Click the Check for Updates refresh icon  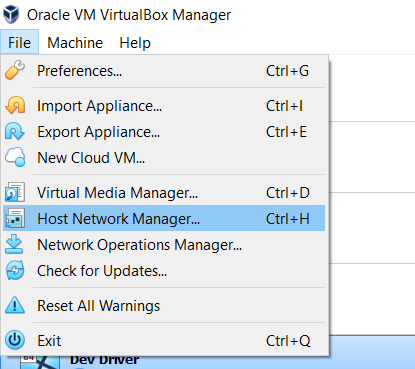(15, 270)
